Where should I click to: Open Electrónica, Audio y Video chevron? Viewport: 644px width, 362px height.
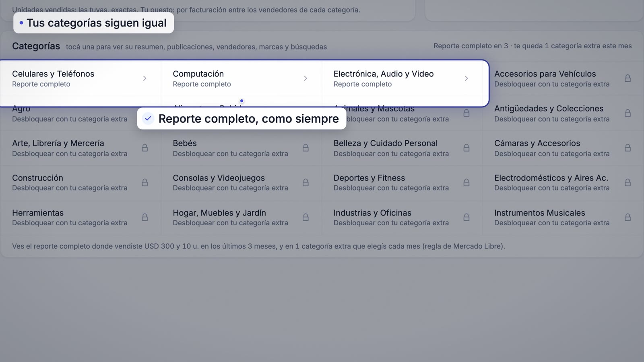[x=466, y=78]
